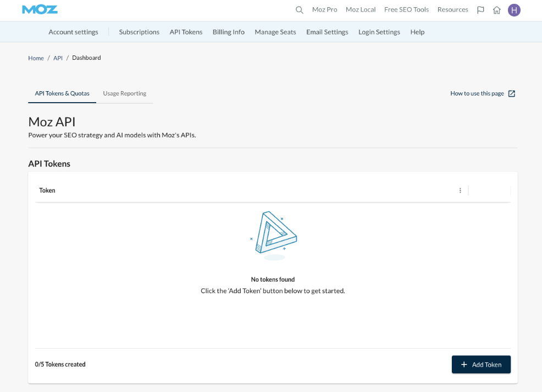
Task: Click the API breadcrumb link
Action: 58,58
